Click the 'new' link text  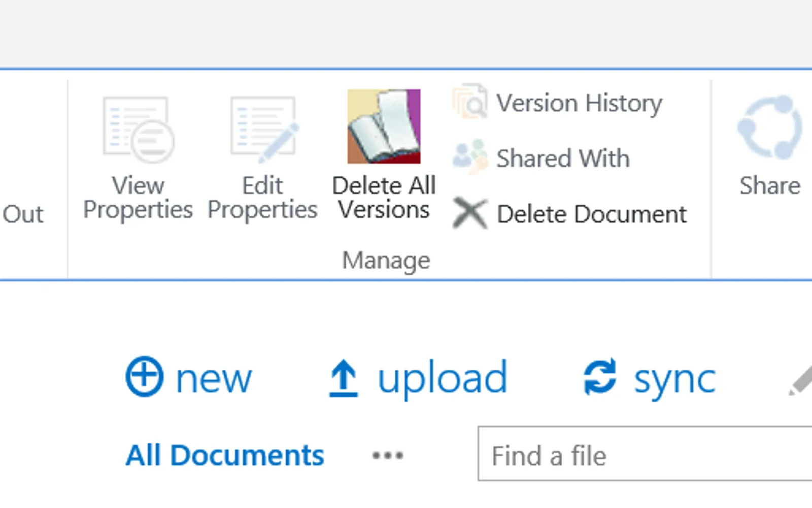click(214, 379)
